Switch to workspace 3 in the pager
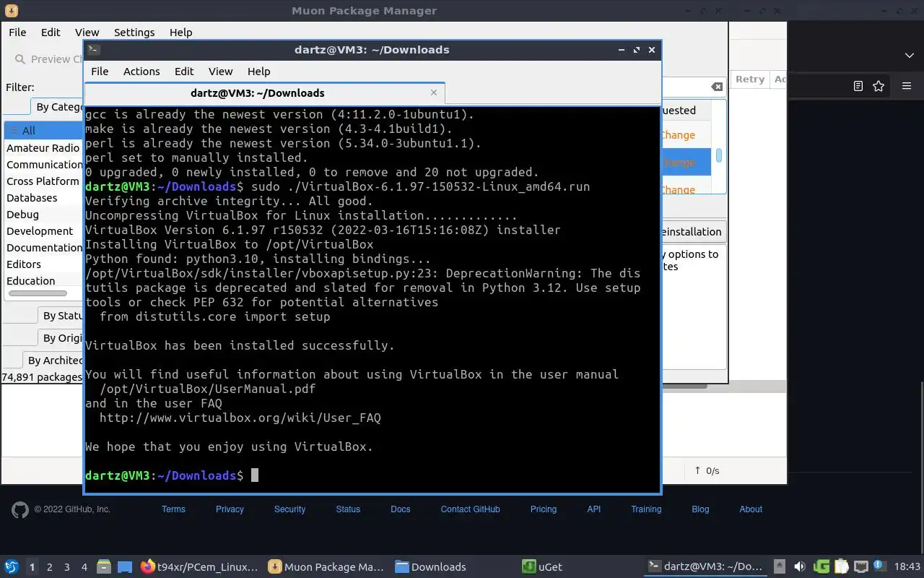924x578 pixels. pyautogui.click(x=66, y=567)
